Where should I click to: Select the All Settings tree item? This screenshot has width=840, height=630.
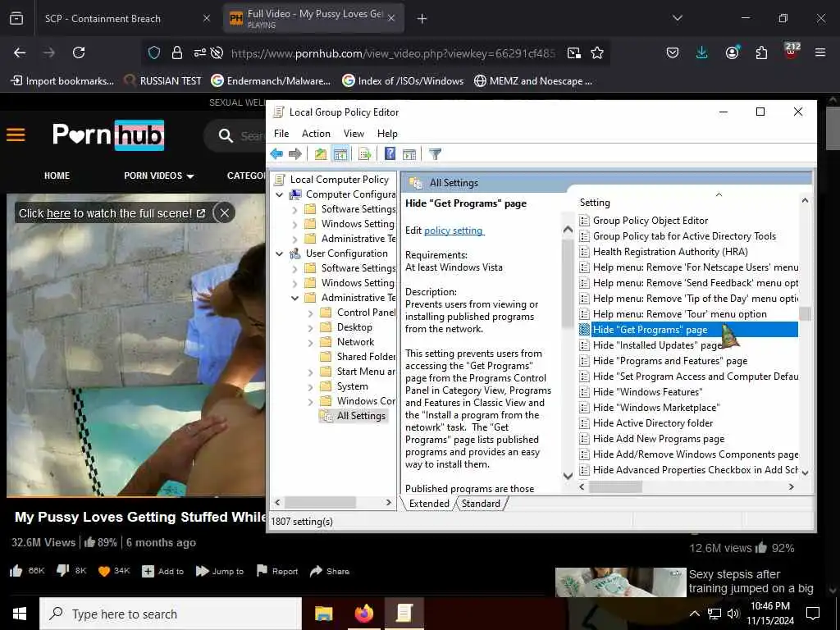point(353,416)
